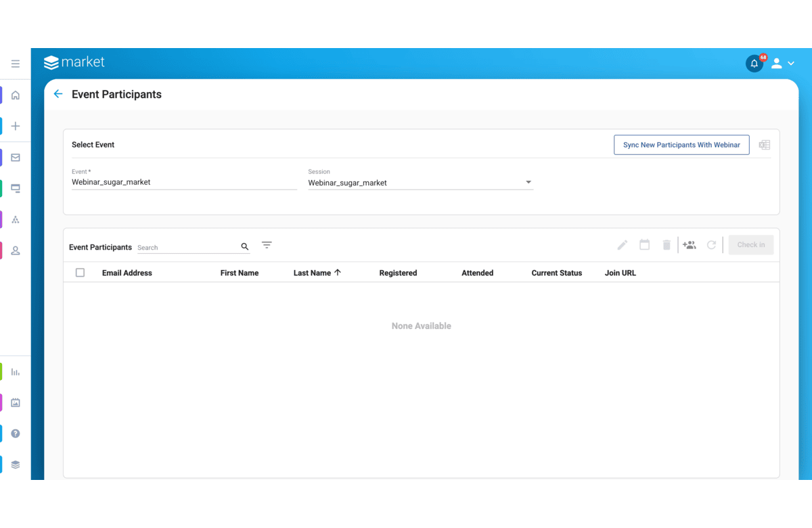Image resolution: width=812 pixels, height=528 pixels.
Task: Sort by the Last Name column header
Action: pos(312,273)
